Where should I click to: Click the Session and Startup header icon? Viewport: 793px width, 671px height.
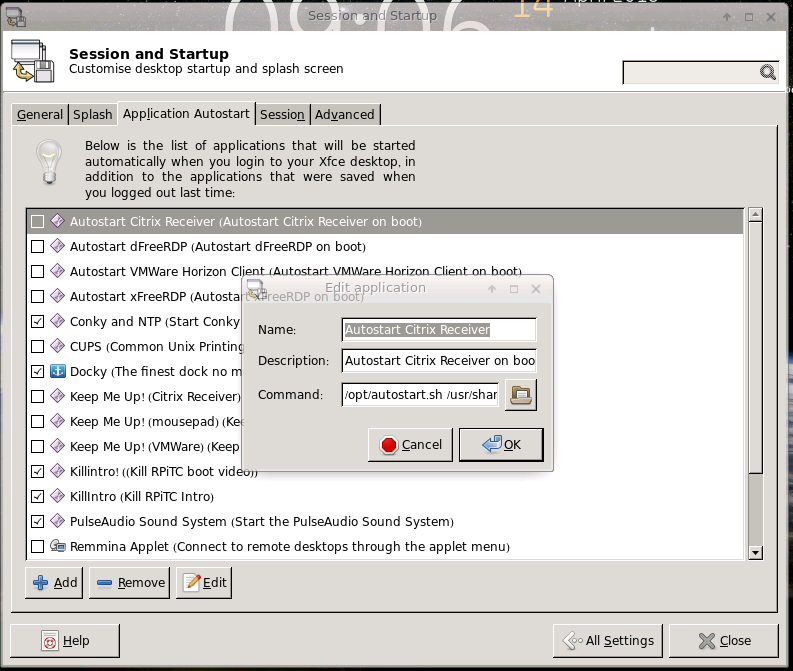[x=32, y=61]
